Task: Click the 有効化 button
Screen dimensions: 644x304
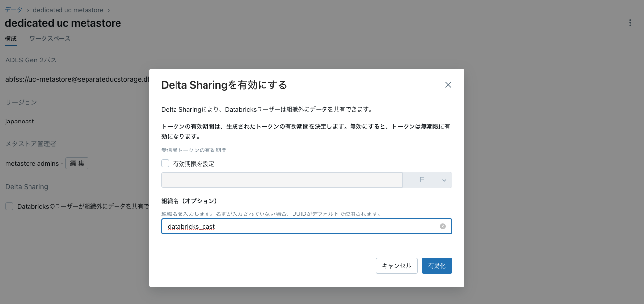Action: [x=437, y=265]
